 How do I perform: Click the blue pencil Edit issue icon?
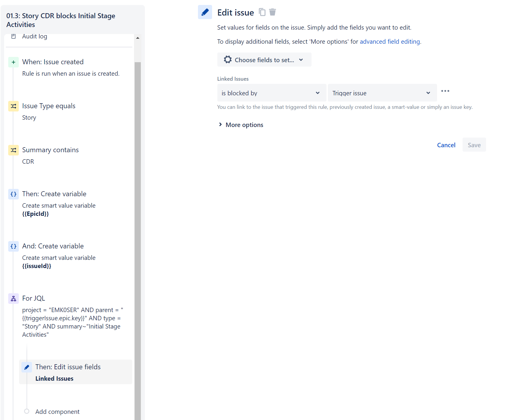(x=205, y=12)
